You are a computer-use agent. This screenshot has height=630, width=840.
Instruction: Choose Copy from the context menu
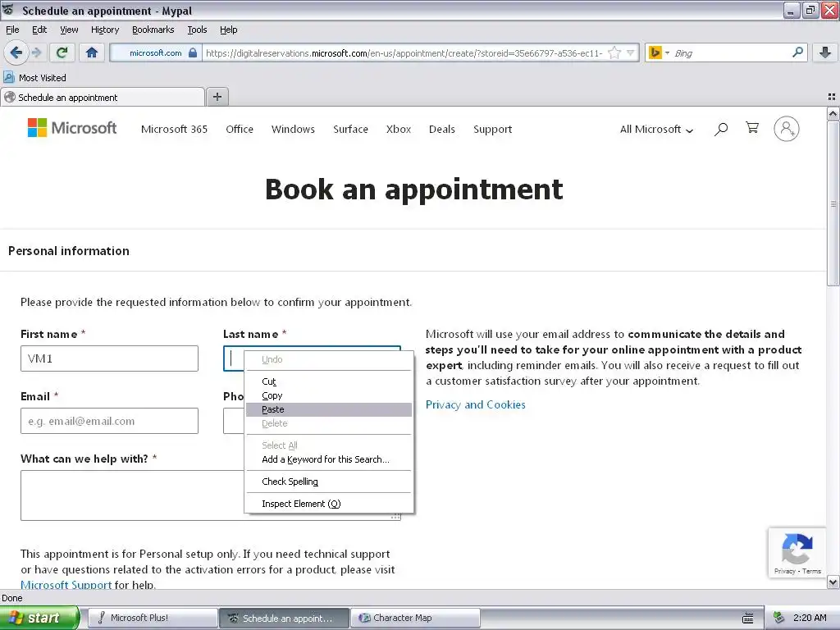(329, 395)
